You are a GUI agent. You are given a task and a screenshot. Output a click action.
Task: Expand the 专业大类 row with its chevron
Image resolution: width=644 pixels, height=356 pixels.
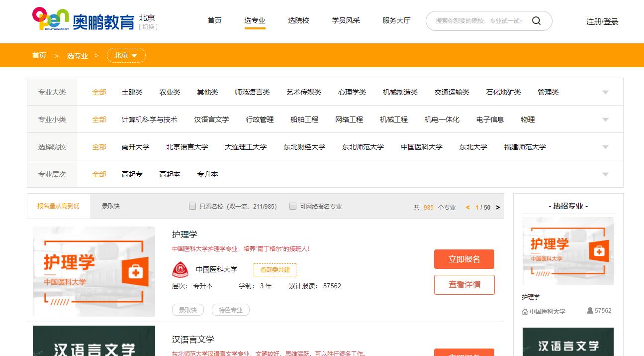(605, 92)
